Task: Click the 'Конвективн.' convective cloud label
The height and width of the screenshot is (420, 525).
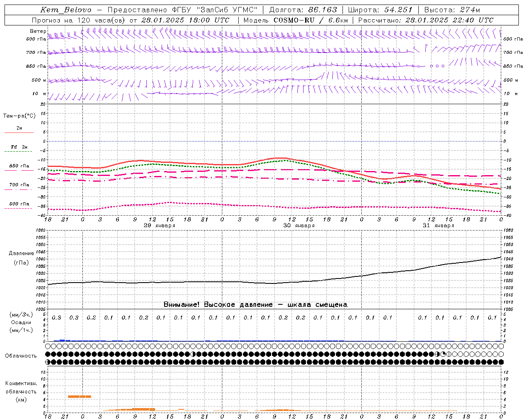Action: (21, 383)
